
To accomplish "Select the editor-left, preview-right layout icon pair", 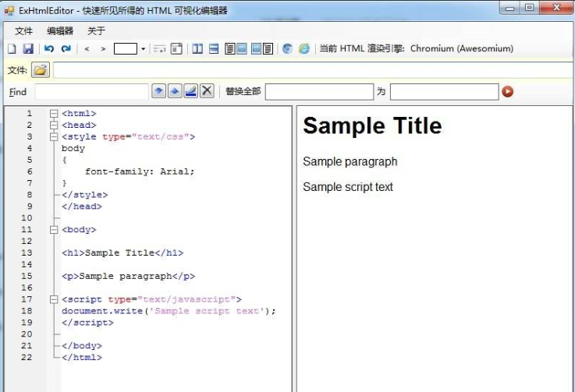I will click(x=236, y=49).
